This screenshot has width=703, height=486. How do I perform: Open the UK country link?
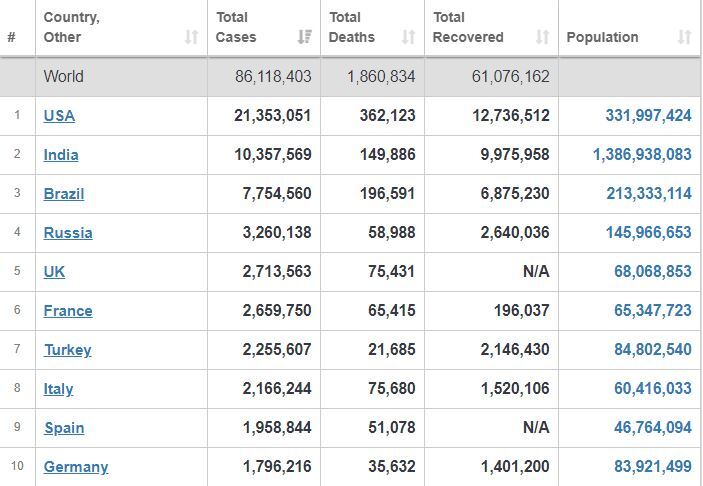pos(54,272)
